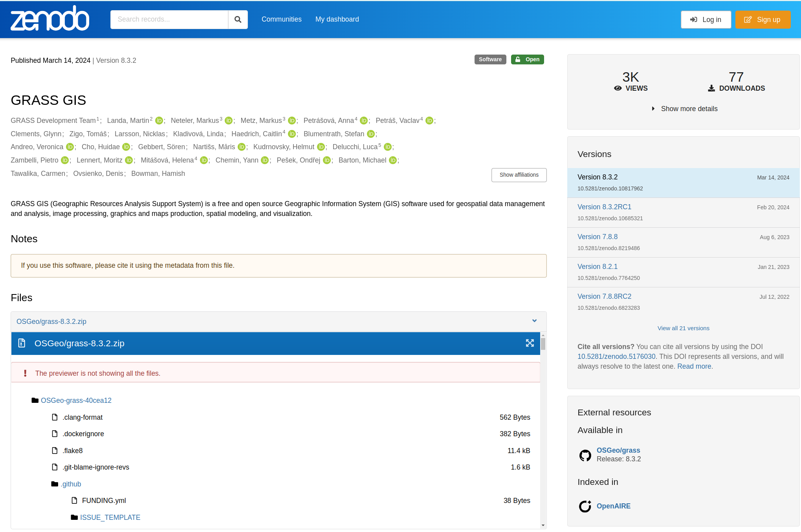Viewport: 801px width, 532px height.
Task: Click the .flake8 file entry
Action: pos(73,451)
